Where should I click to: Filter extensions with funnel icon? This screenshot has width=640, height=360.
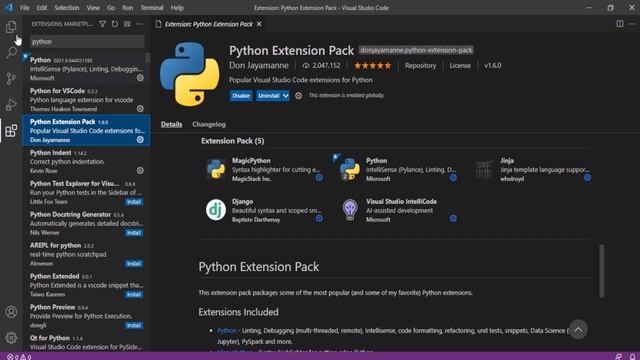pos(102,24)
